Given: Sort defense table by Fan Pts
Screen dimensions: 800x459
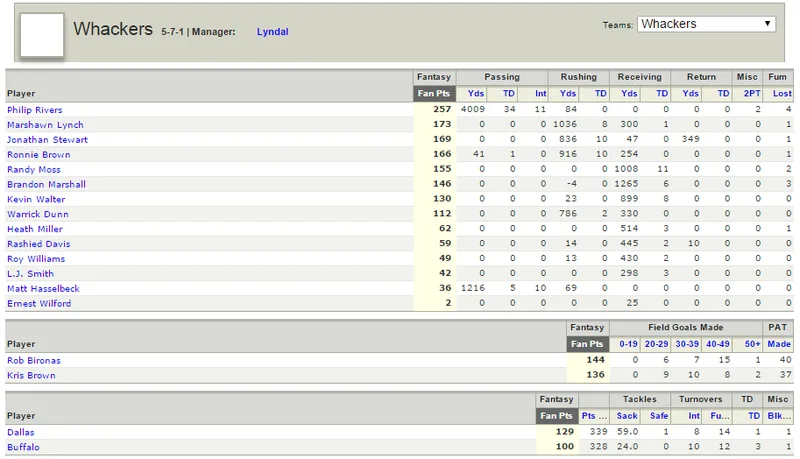Looking at the screenshot, I should click(557, 416).
